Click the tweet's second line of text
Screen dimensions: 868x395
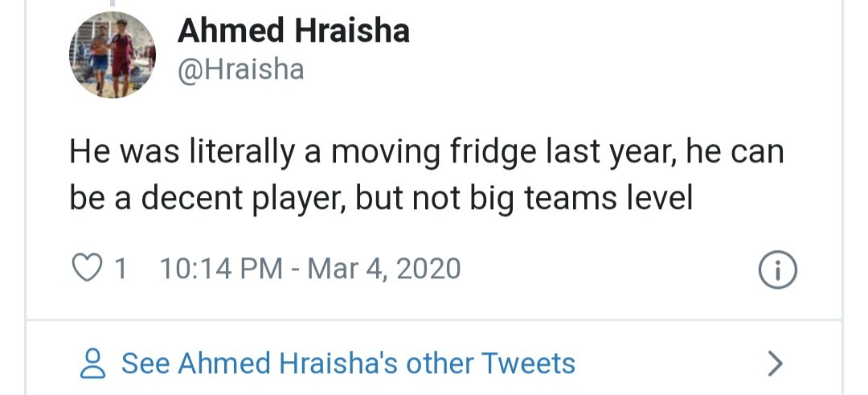click(x=381, y=198)
